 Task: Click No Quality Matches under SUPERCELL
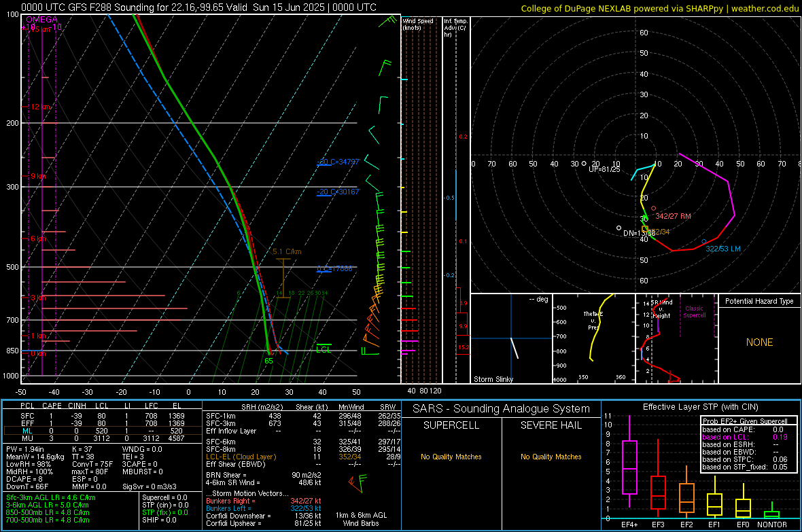click(451, 457)
